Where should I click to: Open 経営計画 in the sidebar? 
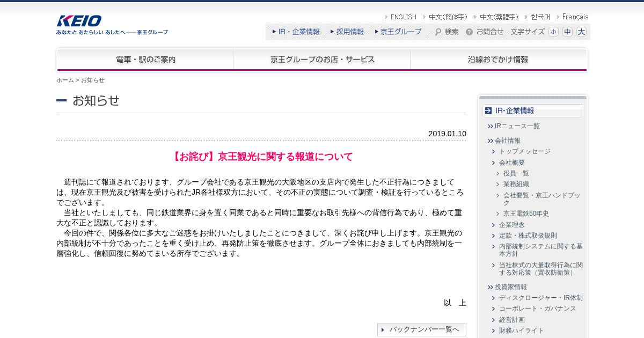click(512, 320)
